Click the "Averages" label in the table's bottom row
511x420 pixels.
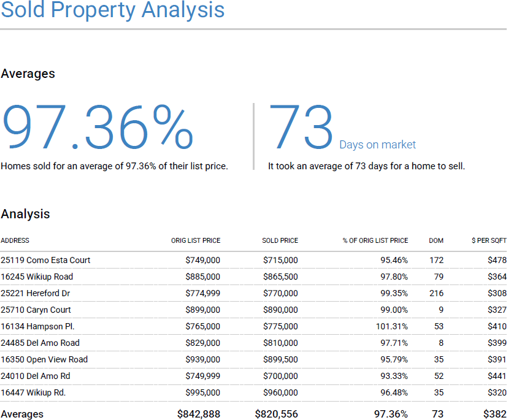(22, 414)
